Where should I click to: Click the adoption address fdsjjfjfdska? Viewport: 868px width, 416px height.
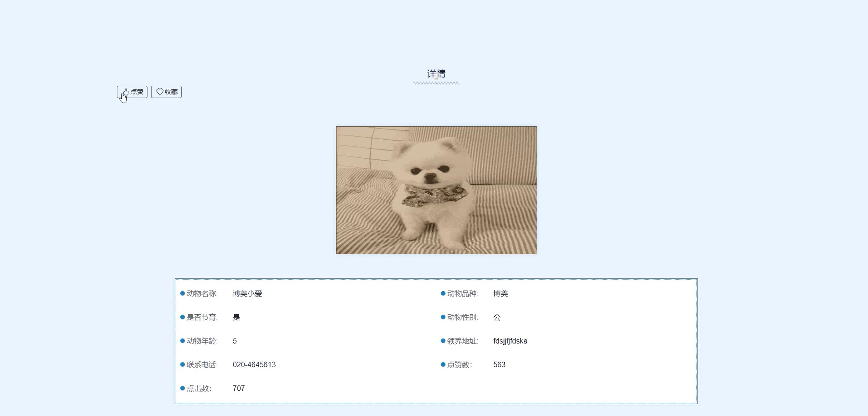click(x=510, y=341)
